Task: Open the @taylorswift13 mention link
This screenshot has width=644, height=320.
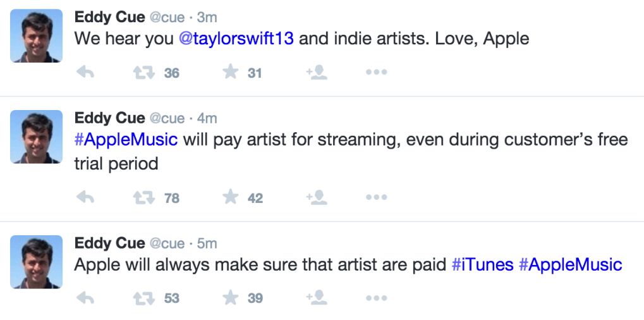Action: click(236, 38)
